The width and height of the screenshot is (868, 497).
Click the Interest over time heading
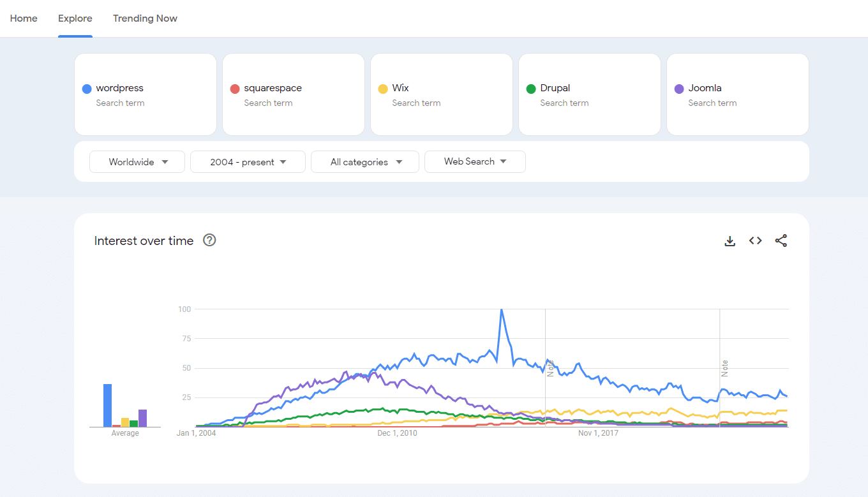point(144,241)
